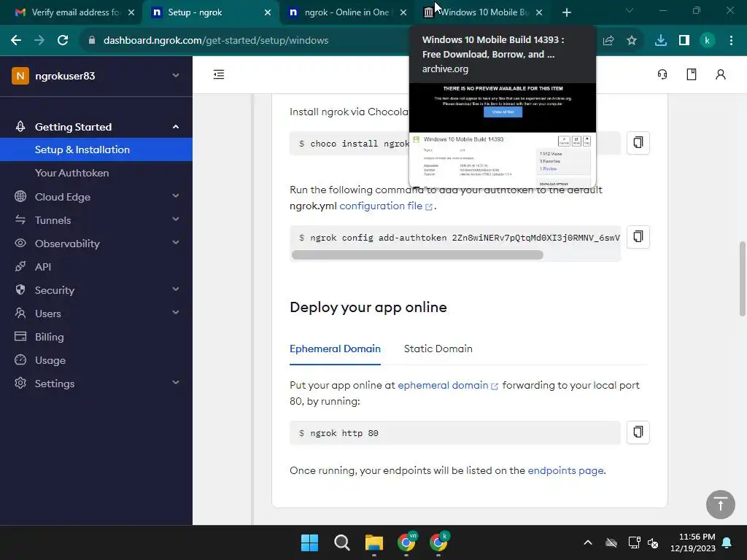Click the page vertical scrollbar thumb

742,279
